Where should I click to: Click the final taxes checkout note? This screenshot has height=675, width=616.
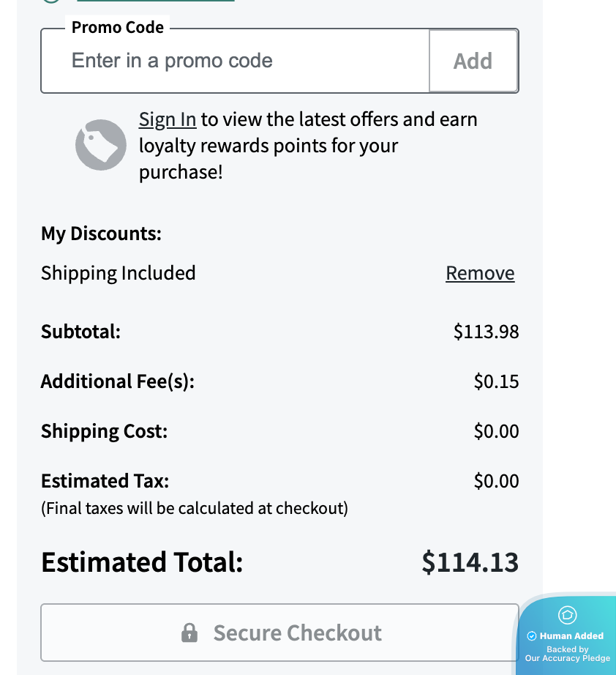[195, 508]
